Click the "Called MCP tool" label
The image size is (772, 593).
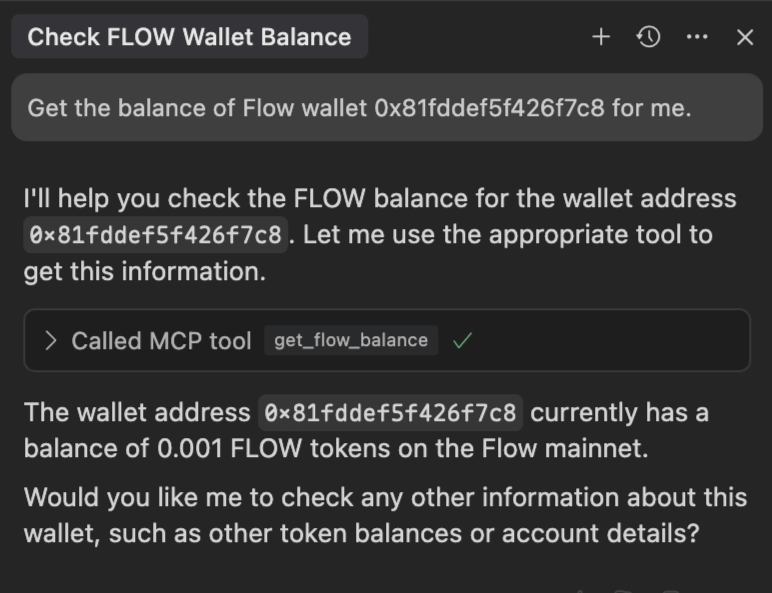(x=161, y=341)
